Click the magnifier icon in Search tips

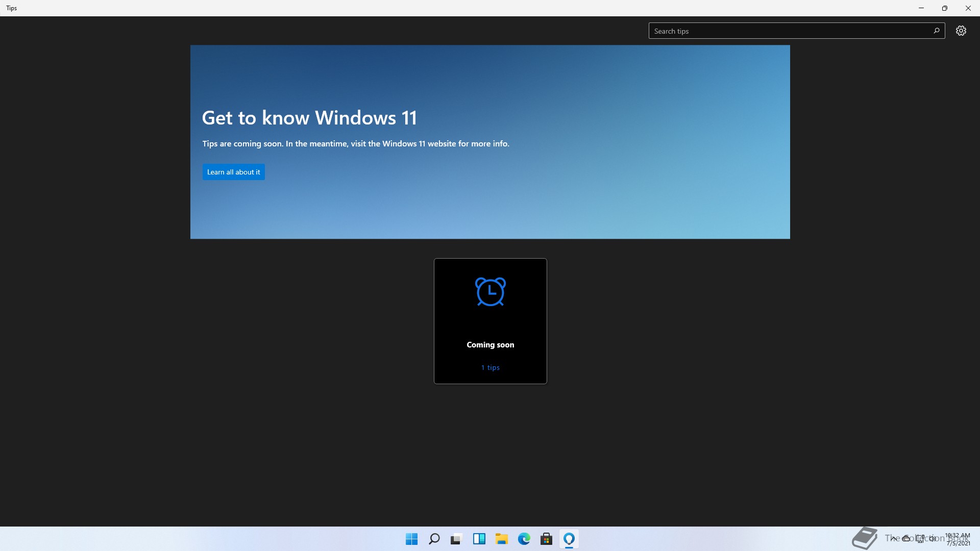[936, 31]
